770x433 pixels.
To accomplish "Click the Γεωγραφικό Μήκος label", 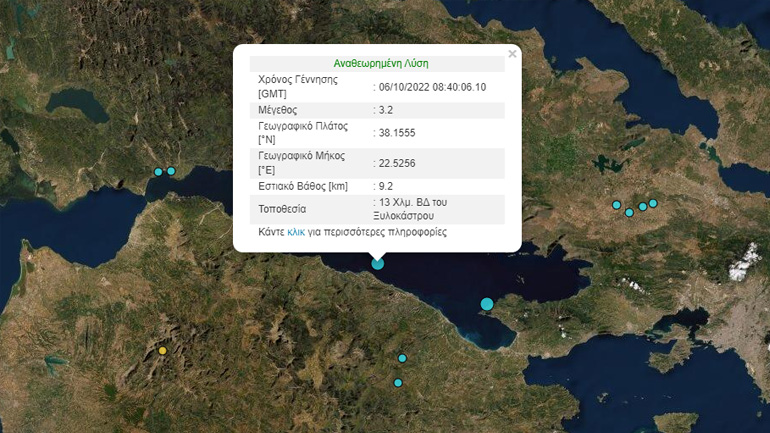I will [302, 163].
